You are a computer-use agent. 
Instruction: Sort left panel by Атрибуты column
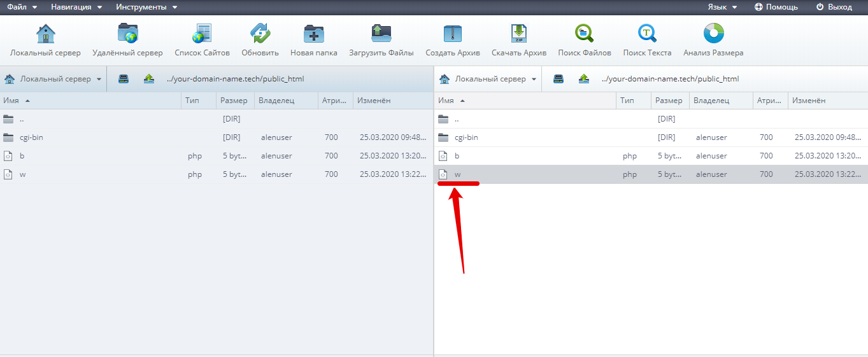click(x=336, y=101)
